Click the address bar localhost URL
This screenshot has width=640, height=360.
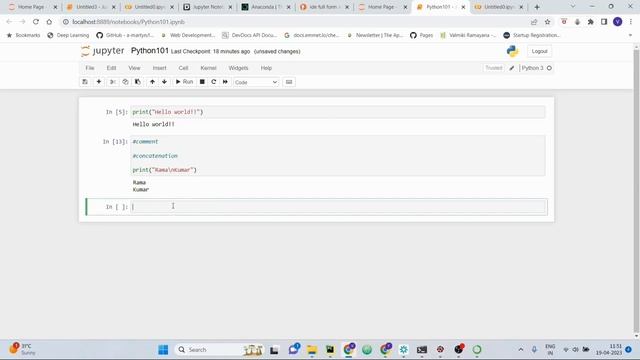[129, 22]
